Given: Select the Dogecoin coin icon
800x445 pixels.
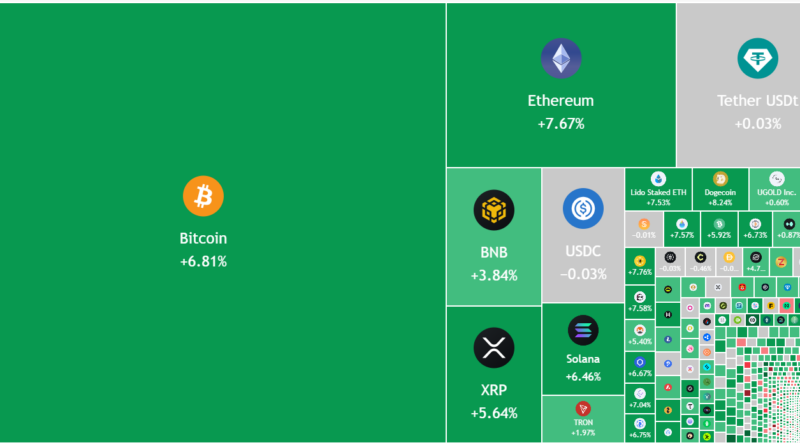Looking at the screenshot, I should 720,178.
